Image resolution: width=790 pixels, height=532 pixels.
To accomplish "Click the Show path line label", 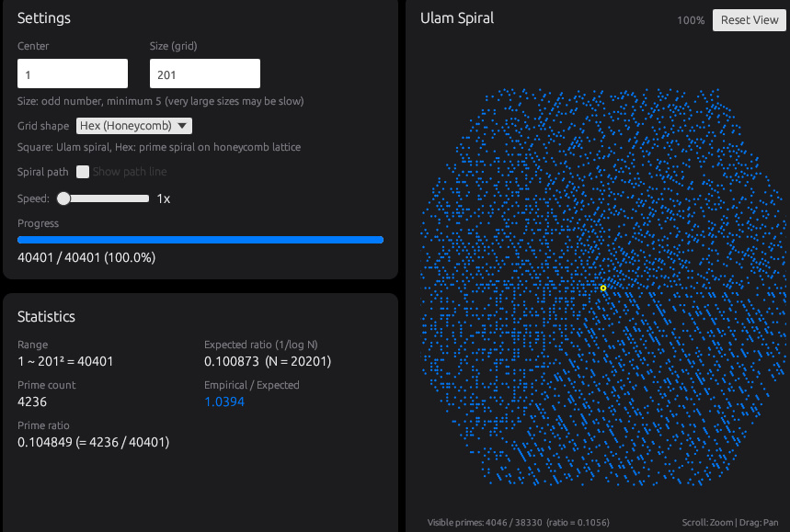I will coord(130,172).
